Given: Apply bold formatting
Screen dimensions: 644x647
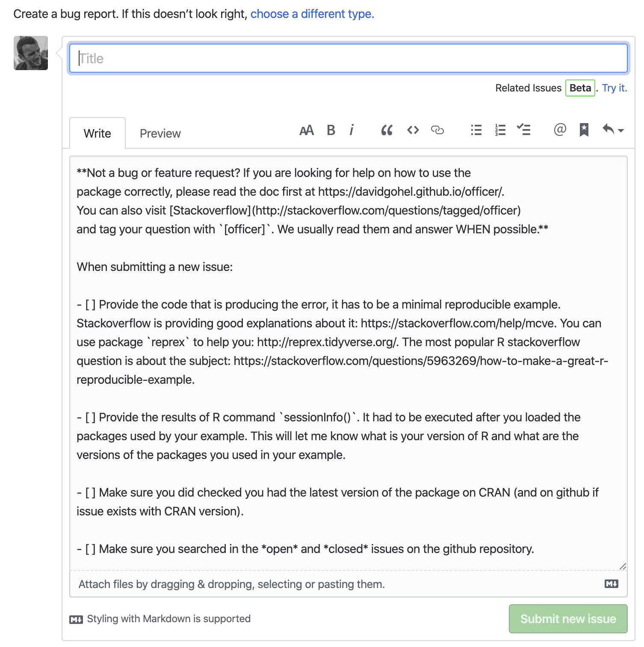Looking at the screenshot, I should pos(330,130).
